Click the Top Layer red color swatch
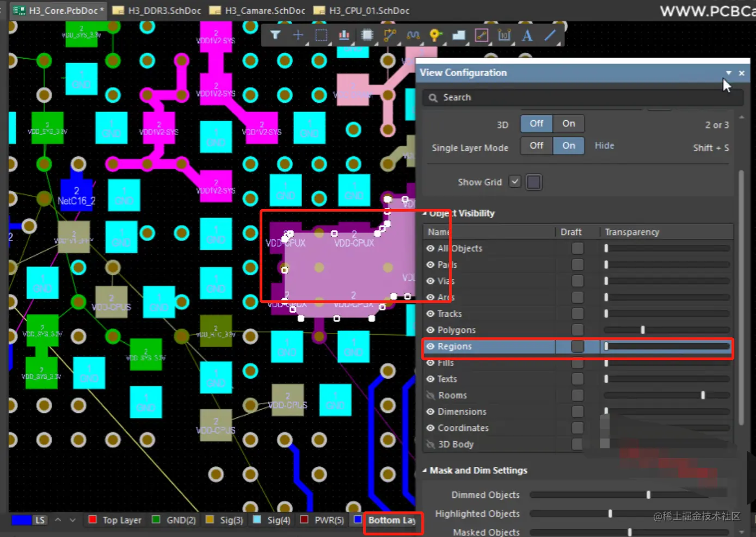 coord(93,520)
